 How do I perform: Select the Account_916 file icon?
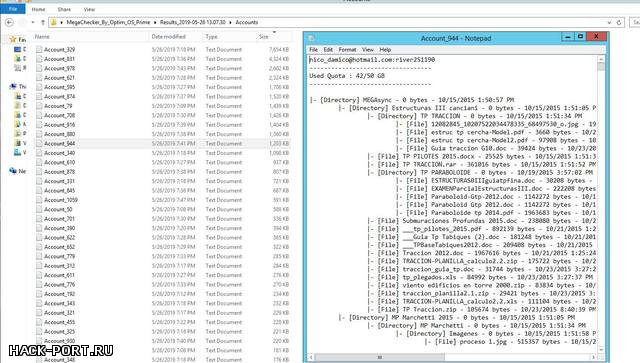click(39, 125)
